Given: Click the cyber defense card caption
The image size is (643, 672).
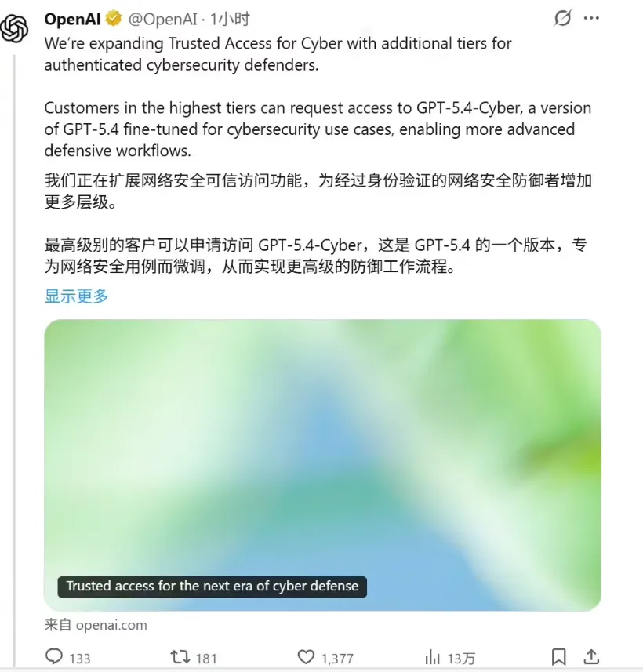Looking at the screenshot, I should point(213,587).
